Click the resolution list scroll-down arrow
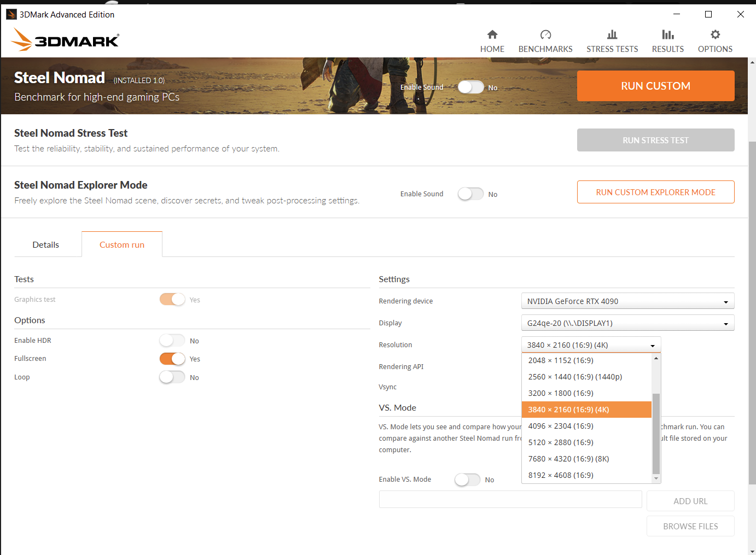The image size is (756, 555). click(x=656, y=478)
